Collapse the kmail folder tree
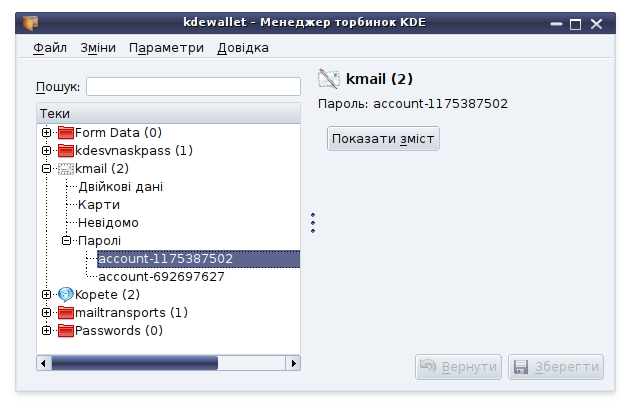 pyautogui.click(x=46, y=169)
